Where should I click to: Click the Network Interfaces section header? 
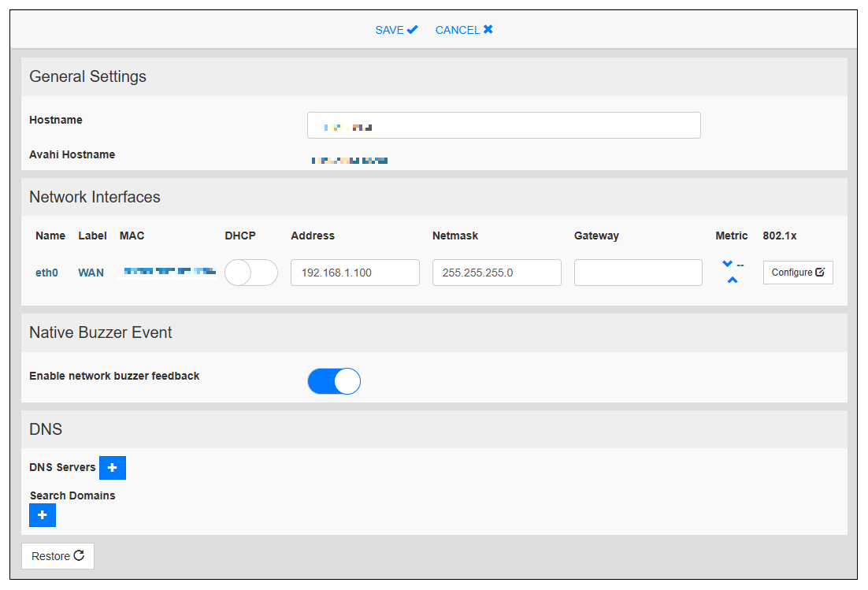point(95,197)
